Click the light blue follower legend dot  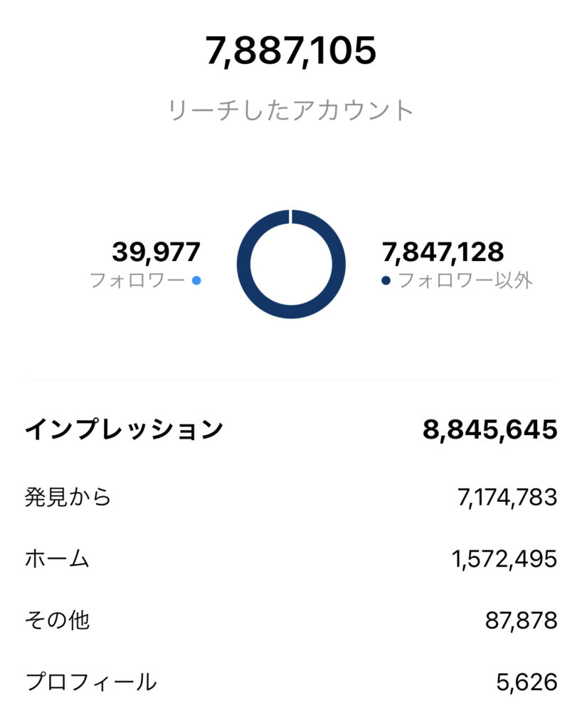[196, 280]
